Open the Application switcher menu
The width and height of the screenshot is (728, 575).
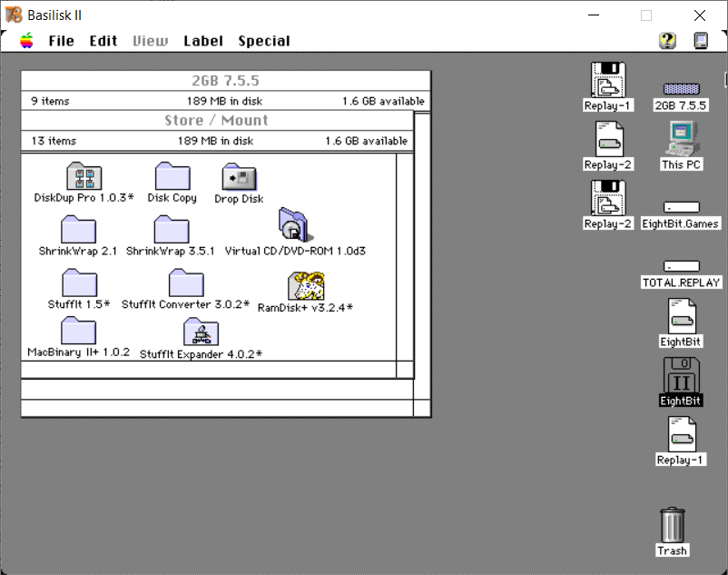pos(701,41)
